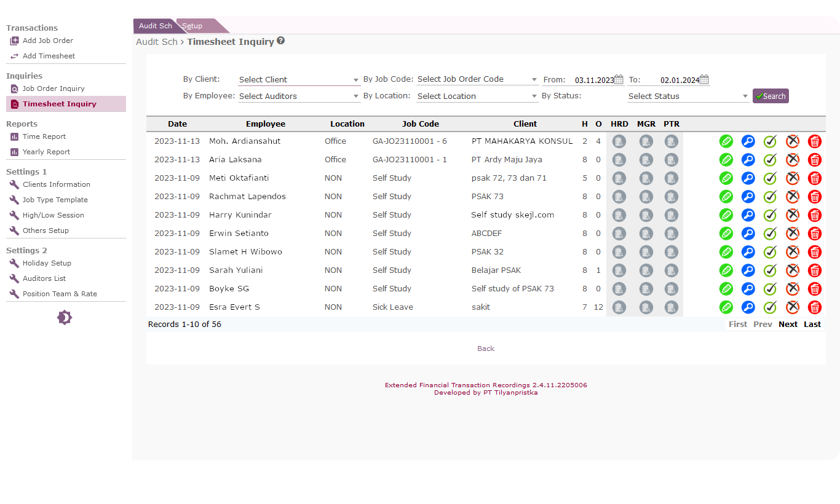Click help question mark beside Timesheet Inquiry title
The height and width of the screenshot is (504, 840).
[280, 41]
